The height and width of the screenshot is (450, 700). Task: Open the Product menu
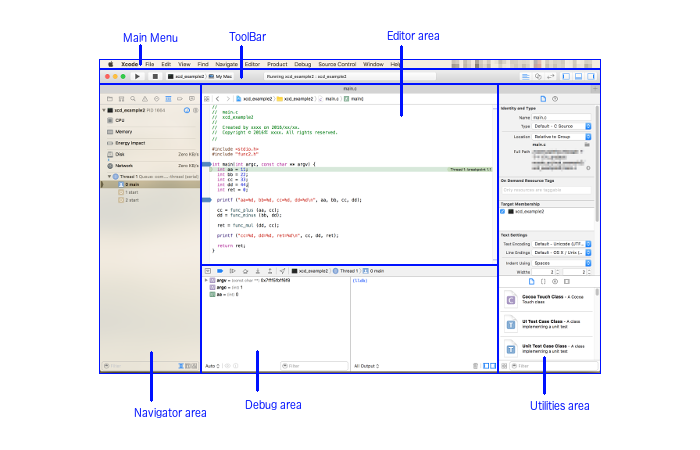tap(277, 64)
